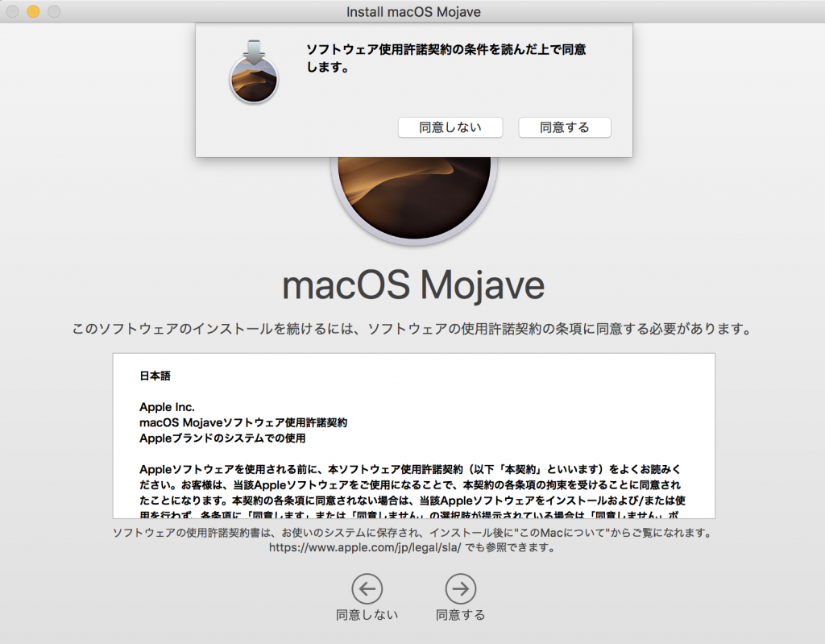Click 同意する in the confirmation dialog
Screen dimensions: 825x644
(x=565, y=127)
